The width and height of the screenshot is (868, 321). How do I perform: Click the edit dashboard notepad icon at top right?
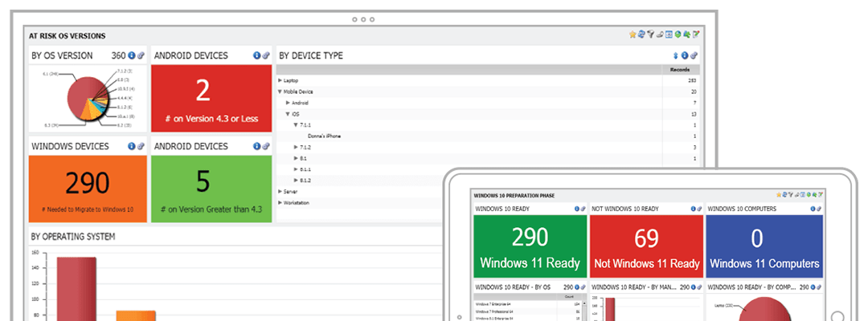696,35
